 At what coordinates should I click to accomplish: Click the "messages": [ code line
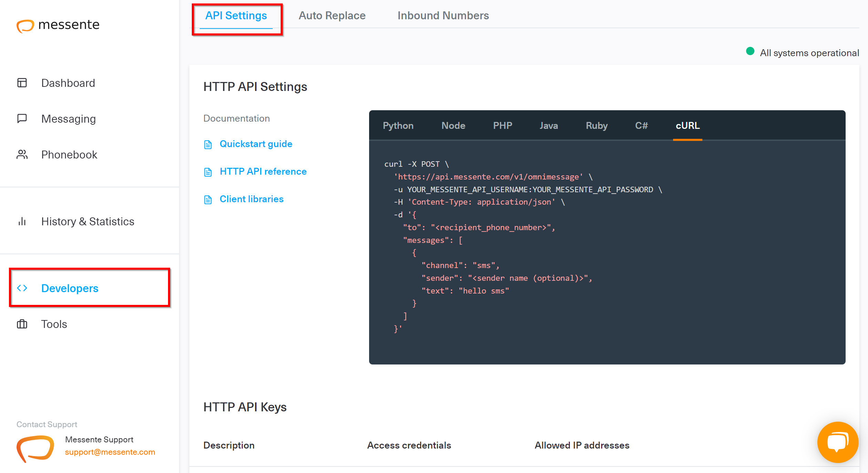click(x=433, y=240)
